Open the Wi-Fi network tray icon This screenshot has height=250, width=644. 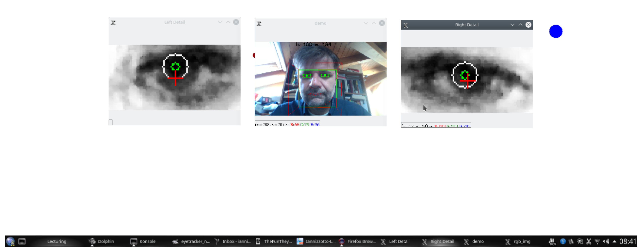(597, 241)
